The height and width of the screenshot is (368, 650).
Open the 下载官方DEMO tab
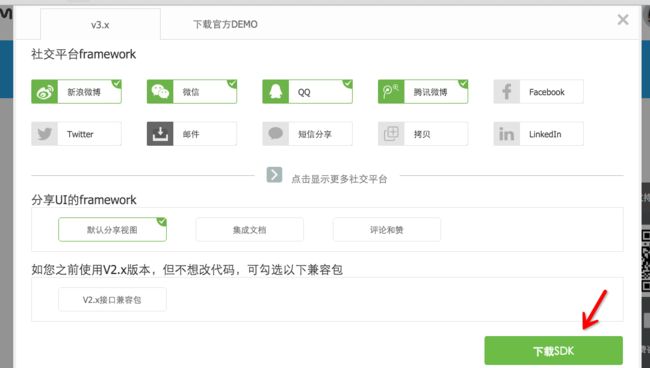pyautogui.click(x=226, y=24)
